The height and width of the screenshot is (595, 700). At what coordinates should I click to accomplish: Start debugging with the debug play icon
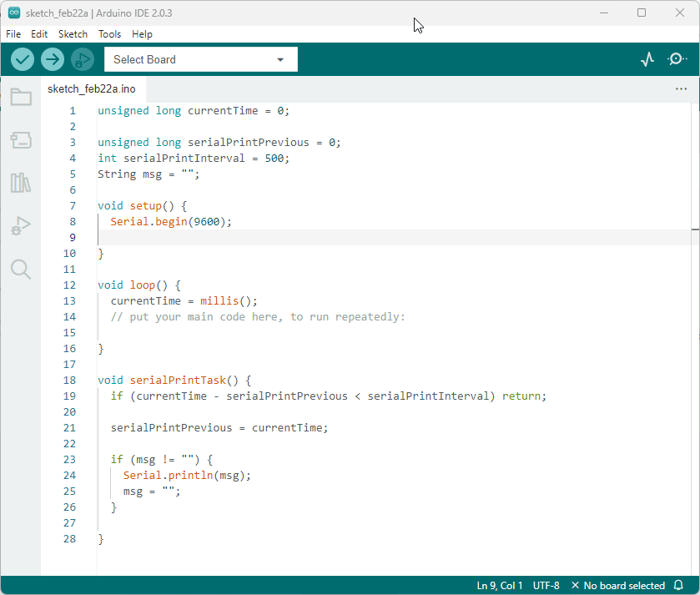tap(83, 59)
